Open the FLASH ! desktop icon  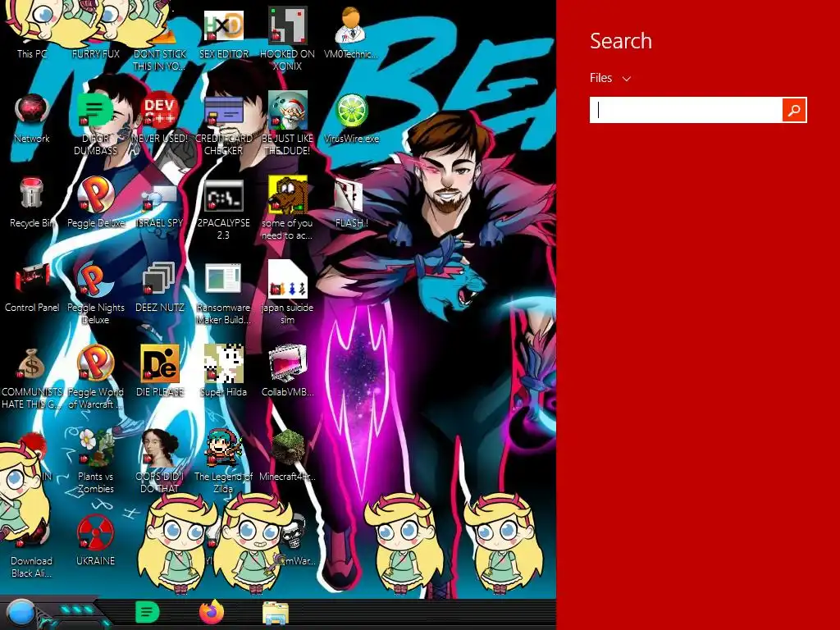click(x=349, y=195)
